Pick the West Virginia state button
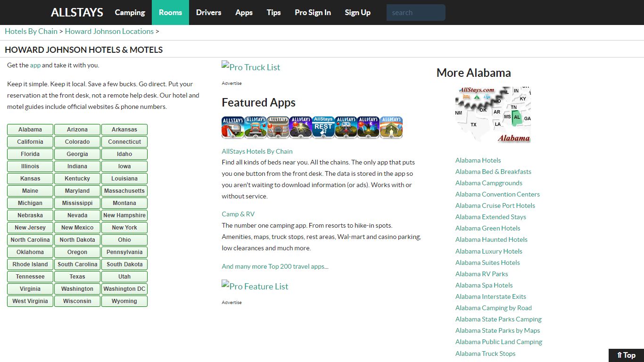644x362 pixels. tap(30, 301)
